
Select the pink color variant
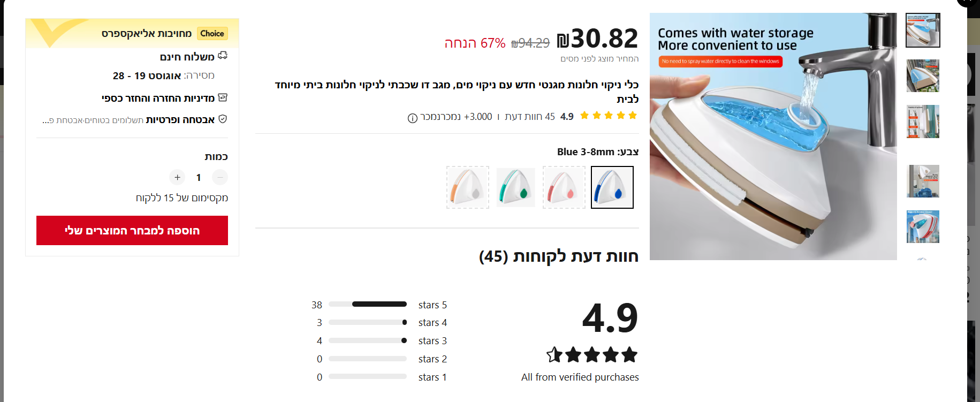point(564,187)
